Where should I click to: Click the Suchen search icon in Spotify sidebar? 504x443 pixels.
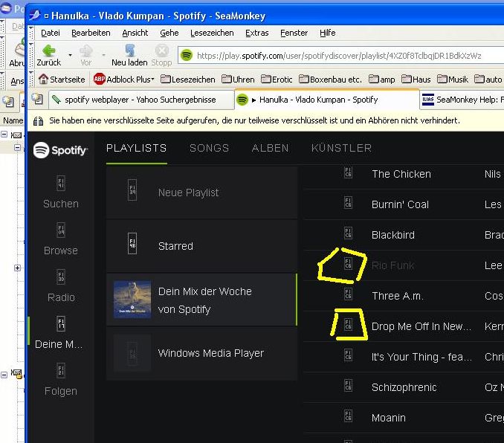pyautogui.click(x=61, y=184)
